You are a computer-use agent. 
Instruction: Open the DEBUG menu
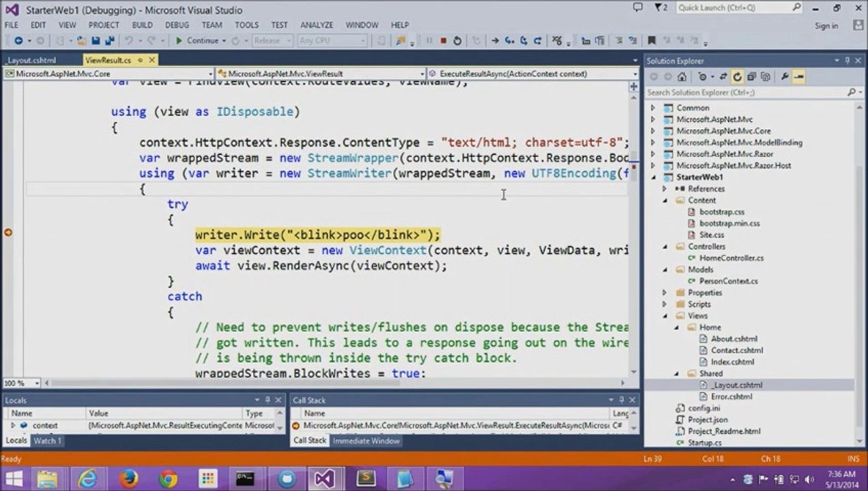tap(177, 25)
